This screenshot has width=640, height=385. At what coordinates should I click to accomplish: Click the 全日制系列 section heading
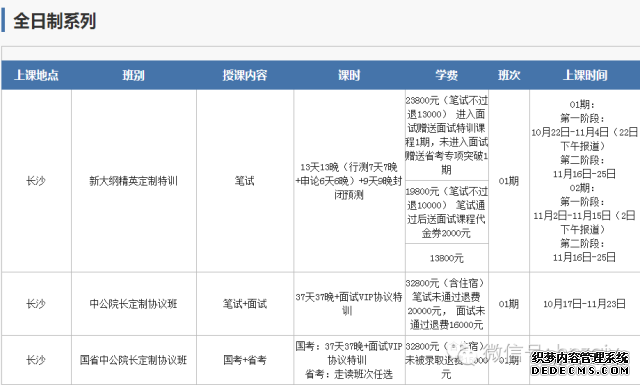[x=55, y=21]
